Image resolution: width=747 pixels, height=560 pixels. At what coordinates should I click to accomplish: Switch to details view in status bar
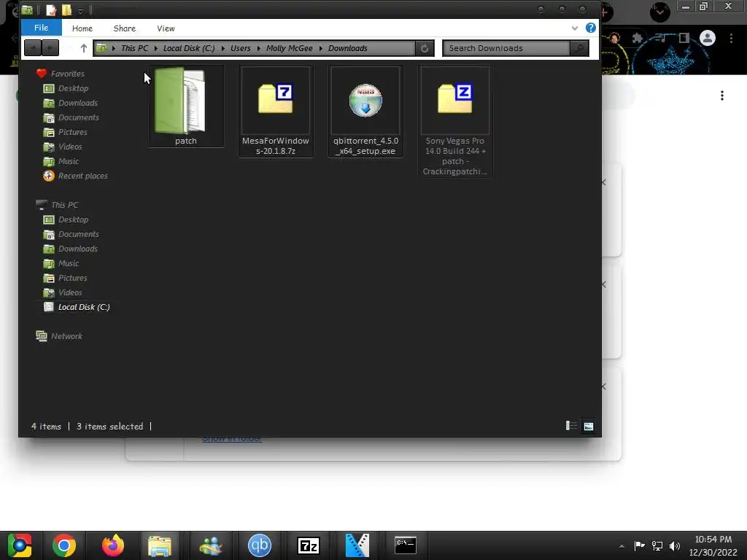coord(571,426)
